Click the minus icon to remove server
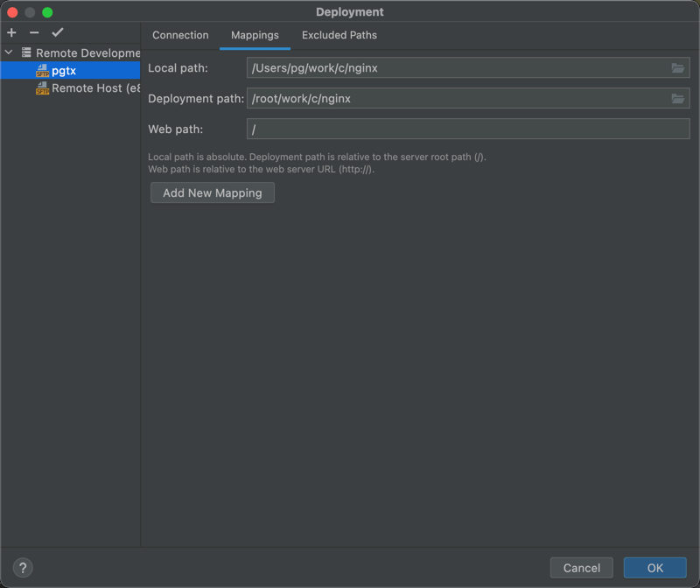 tap(34, 32)
